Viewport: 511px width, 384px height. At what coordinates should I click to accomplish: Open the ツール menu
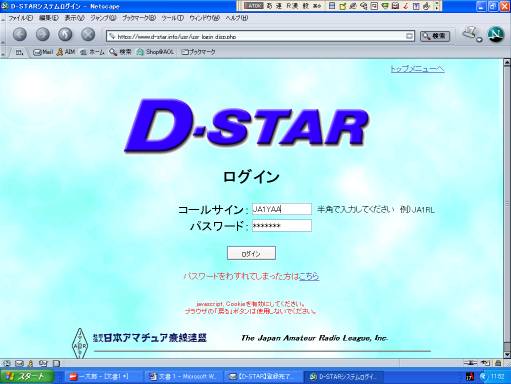pos(173,18)
